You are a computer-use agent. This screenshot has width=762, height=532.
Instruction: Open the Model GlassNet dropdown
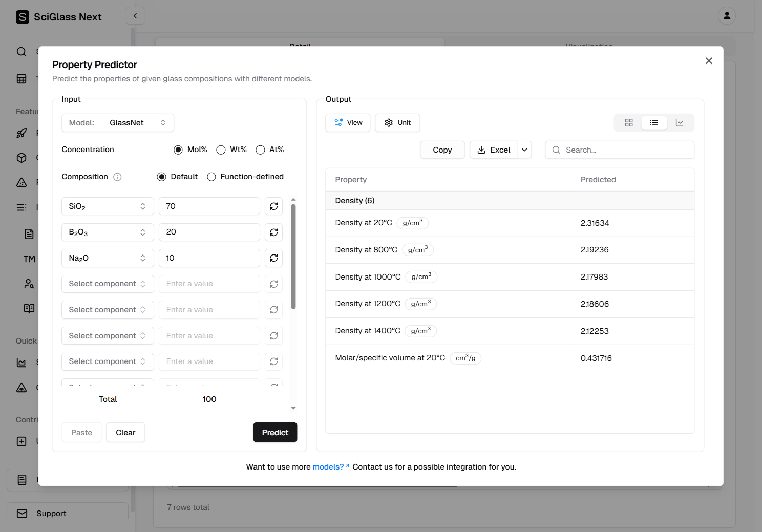pos(118,123)
